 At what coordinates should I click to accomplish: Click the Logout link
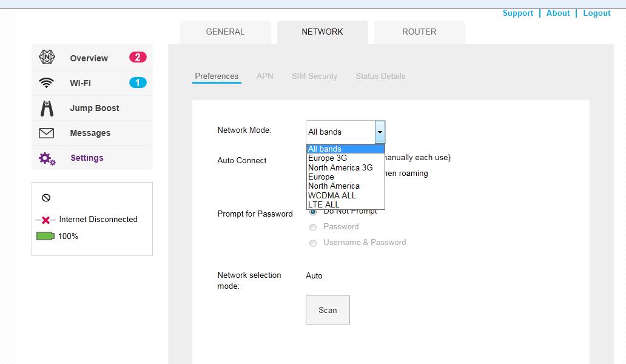click(x=596, y=13)
